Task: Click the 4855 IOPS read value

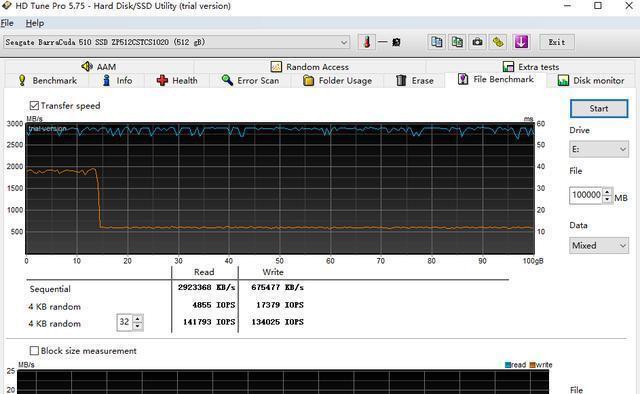Action: 213,305
